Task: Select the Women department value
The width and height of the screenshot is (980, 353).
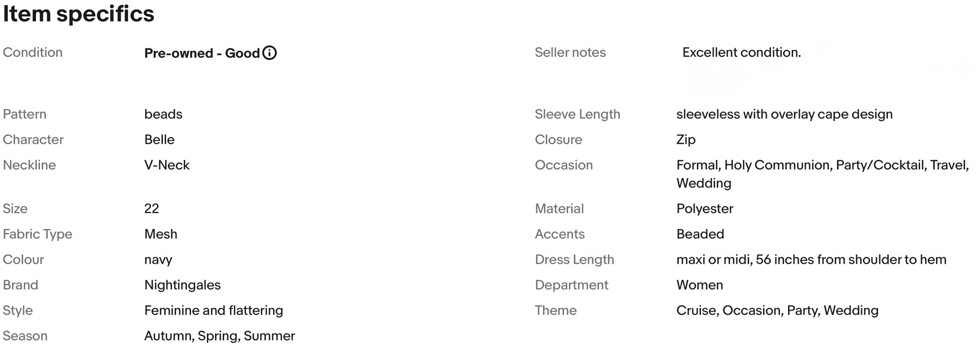Action: coord(699,285)
